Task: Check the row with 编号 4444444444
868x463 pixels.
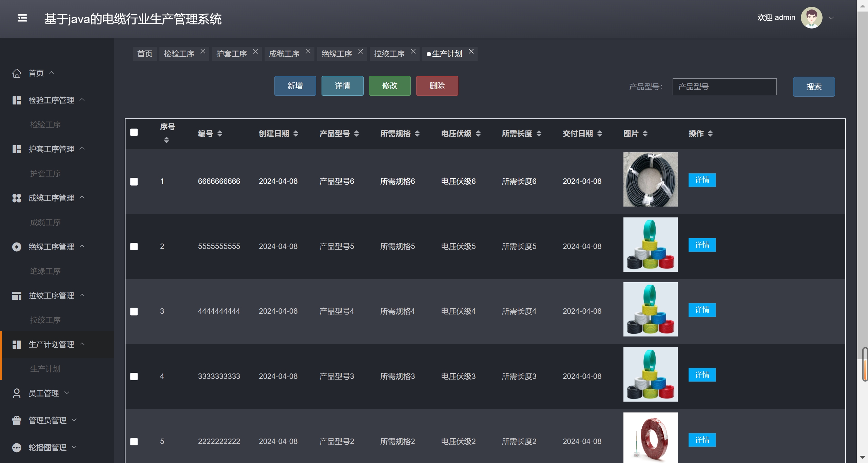Action: coord(134,311)
